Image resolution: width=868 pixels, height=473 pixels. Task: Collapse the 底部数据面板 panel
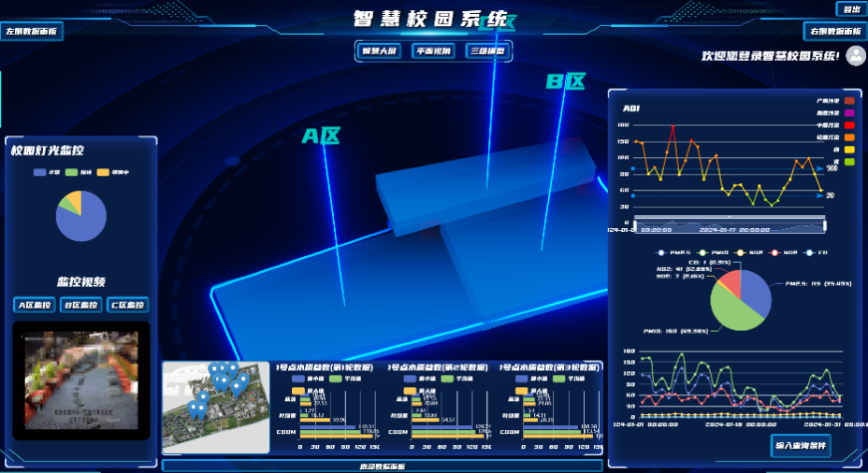[382, 466]
